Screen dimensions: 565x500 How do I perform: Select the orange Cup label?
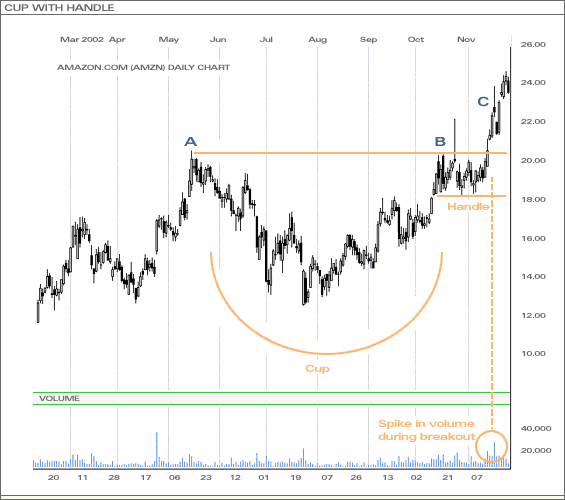[x=317, y=369]
